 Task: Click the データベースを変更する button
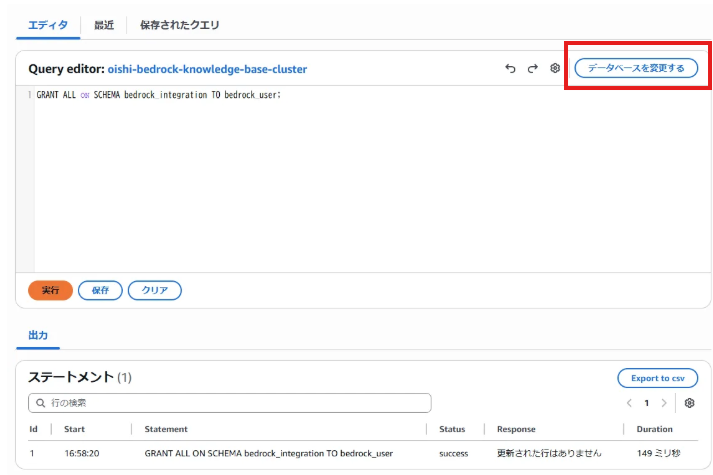(x=636, y=68)
